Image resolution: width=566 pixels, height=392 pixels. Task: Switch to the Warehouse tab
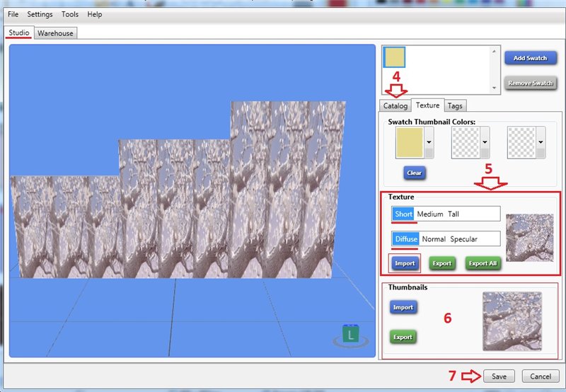coord(55,33)
